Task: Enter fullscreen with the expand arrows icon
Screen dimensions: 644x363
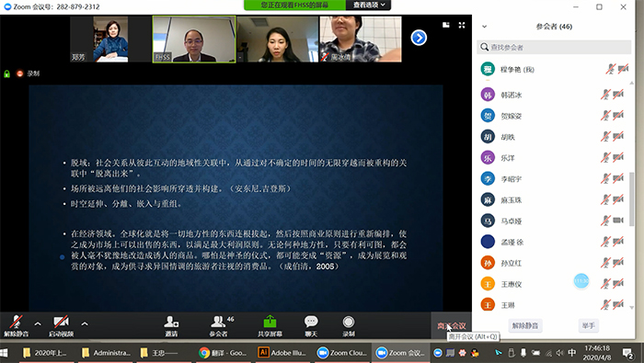Action: pyautogui.click(x=462, y=25)
